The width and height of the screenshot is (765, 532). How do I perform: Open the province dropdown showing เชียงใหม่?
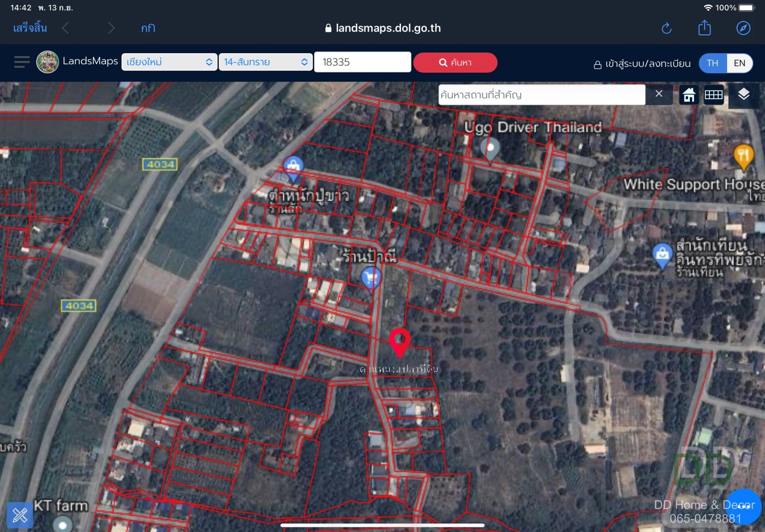pos(169,62)
